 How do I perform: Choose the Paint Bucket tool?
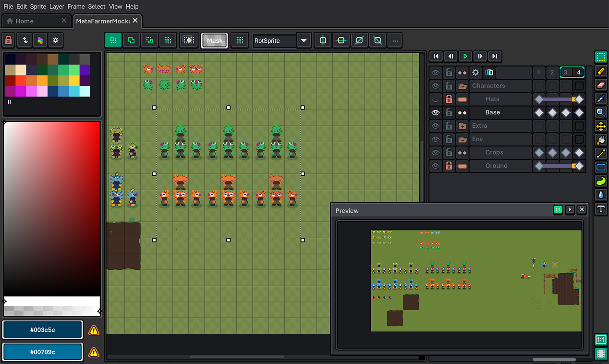coord(600,140)
